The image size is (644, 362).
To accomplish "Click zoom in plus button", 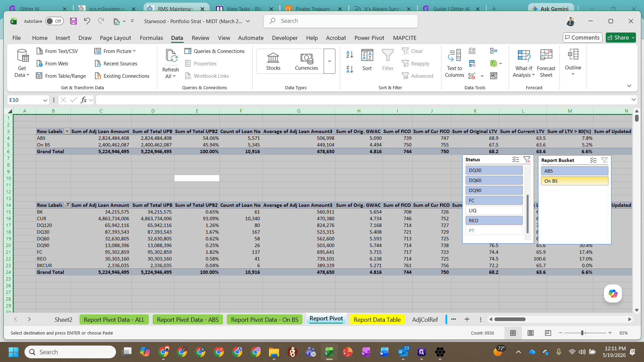I will pyautogui.click(x=610, y=333).
